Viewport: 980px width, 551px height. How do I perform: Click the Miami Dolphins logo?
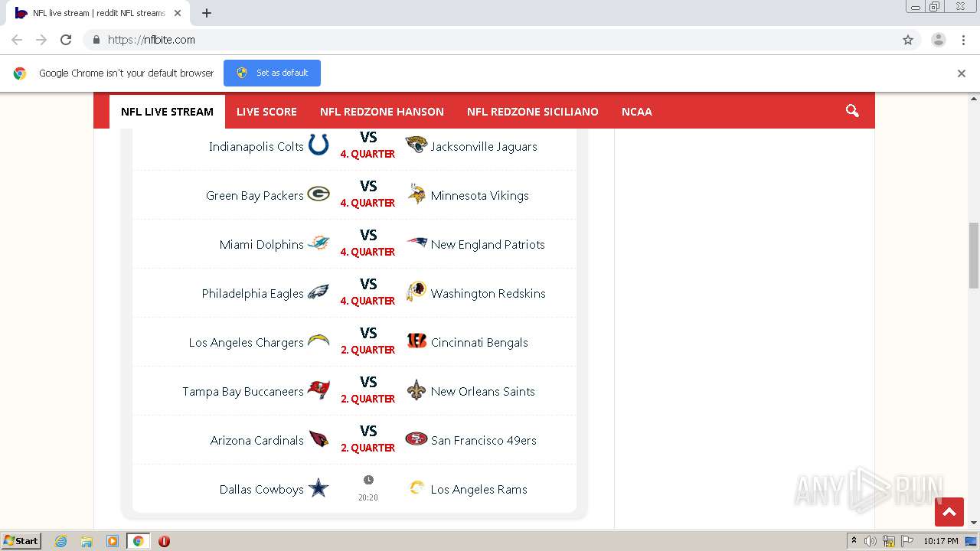(318, 243)
